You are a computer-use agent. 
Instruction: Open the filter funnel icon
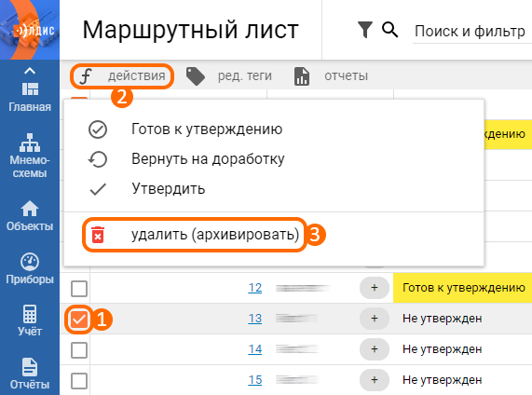pos(365,30)
